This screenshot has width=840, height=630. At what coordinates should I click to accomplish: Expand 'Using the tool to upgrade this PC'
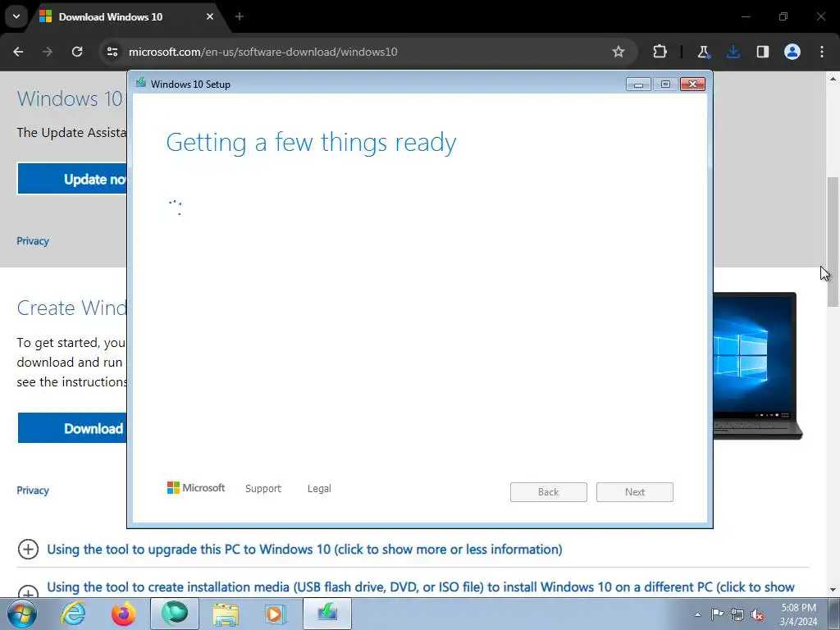click(x=304, y=549)
